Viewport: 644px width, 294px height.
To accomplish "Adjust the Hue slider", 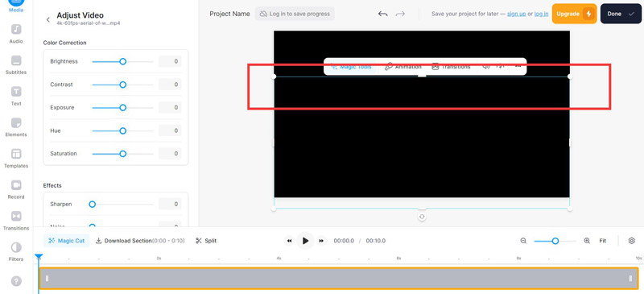I will [122, 130].
